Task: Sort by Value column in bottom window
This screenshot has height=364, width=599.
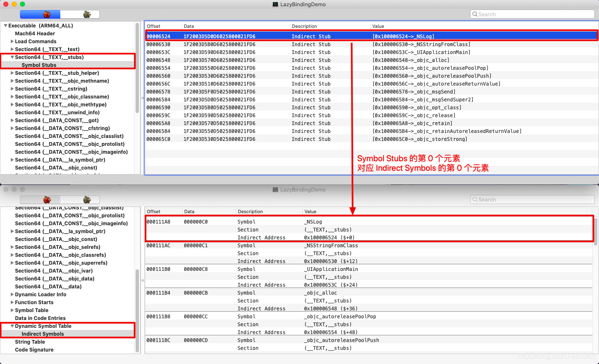Action: (448, 212)
